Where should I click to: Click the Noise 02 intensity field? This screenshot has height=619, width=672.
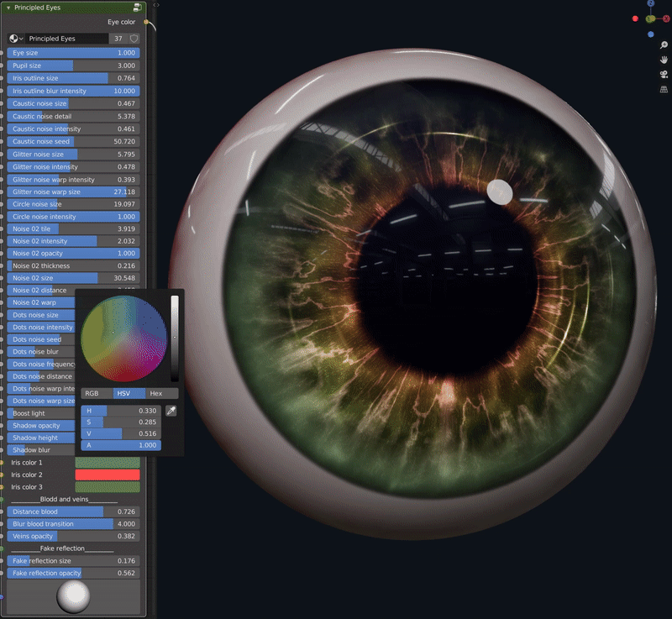73,241
